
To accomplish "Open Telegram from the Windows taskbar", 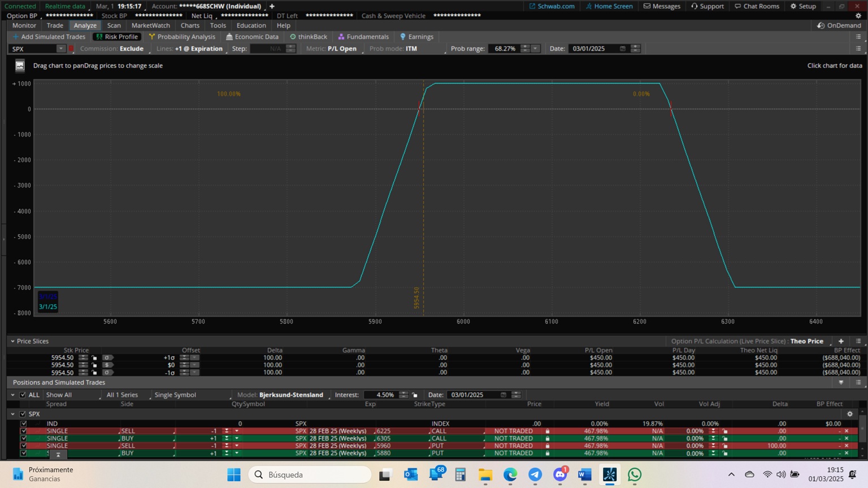I will click(x=535, y=474).
